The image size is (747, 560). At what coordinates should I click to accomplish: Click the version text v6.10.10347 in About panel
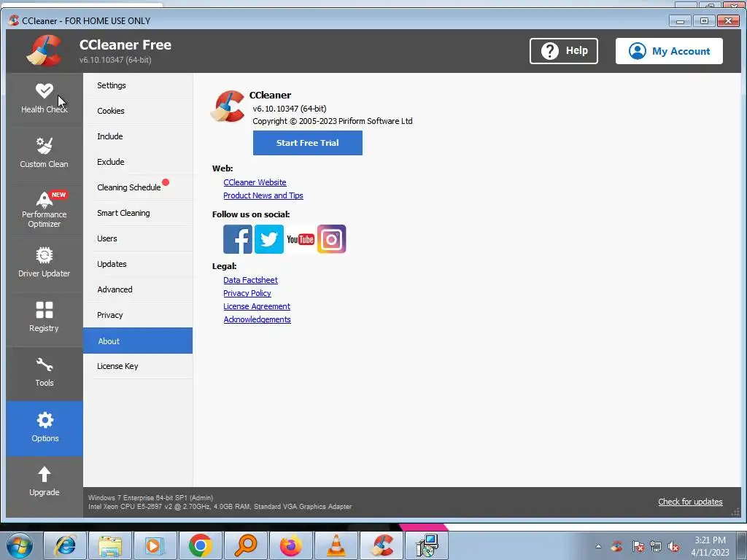(290, 109)
